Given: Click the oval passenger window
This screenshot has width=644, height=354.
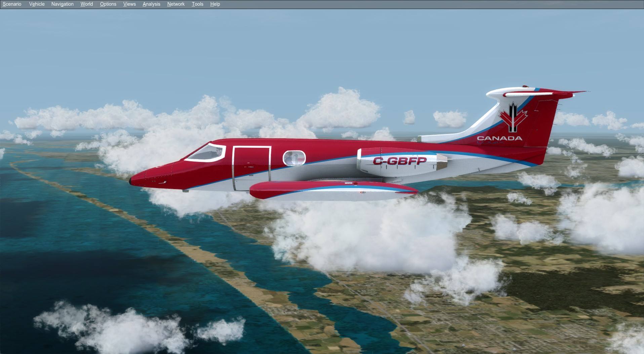Looking at the screenshot, I should tap(294, 158).
